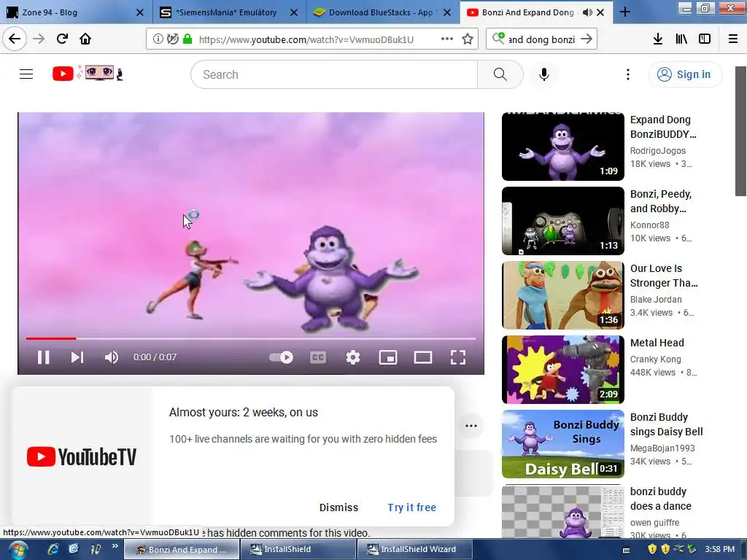View secure connection padlock details
The image size is (747, 560).
187,39
